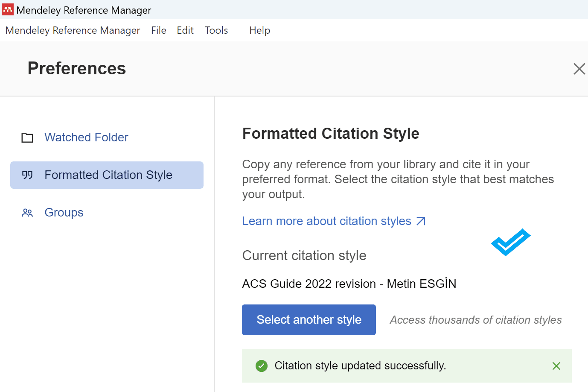Select the Formatted Citation Style sidebar item
The width and height of the screenshot is (588, 392).
click(107, 175)
